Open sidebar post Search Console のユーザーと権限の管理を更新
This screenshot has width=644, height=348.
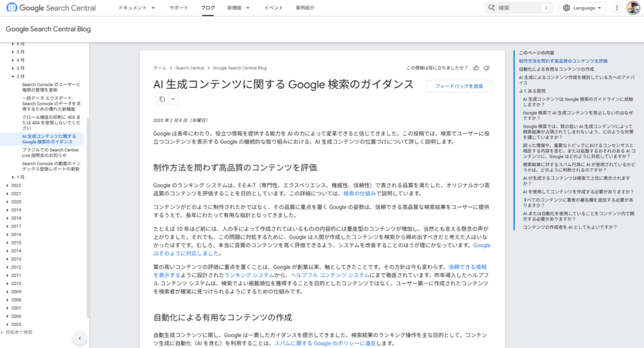51,87
